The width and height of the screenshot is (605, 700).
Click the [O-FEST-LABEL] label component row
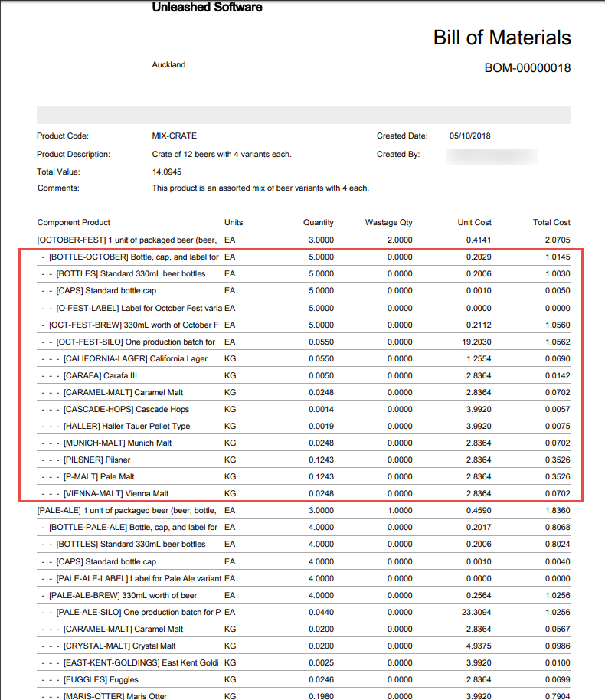303,308
